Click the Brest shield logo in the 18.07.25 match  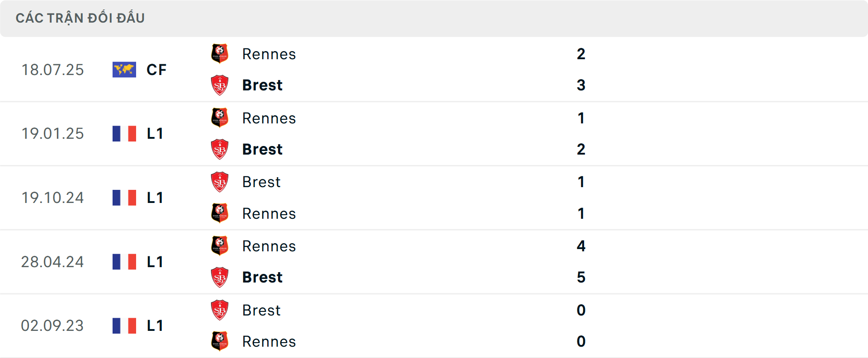220,85
